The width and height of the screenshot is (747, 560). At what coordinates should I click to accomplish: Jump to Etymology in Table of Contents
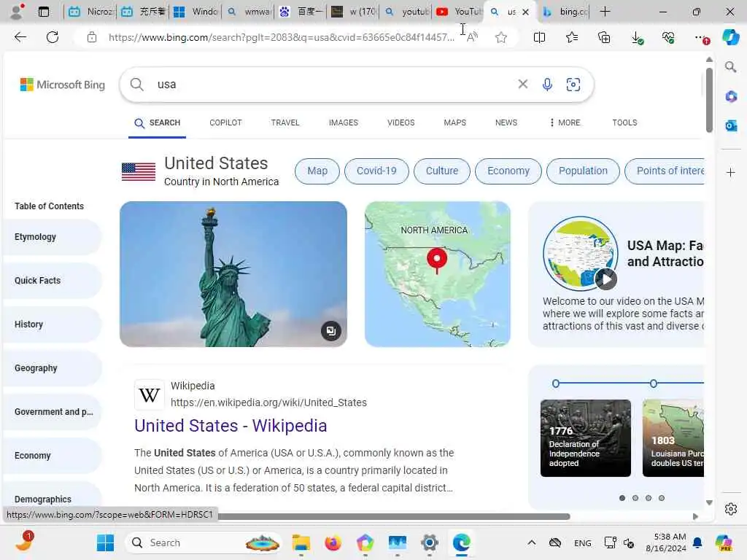(x=53, y=237)
